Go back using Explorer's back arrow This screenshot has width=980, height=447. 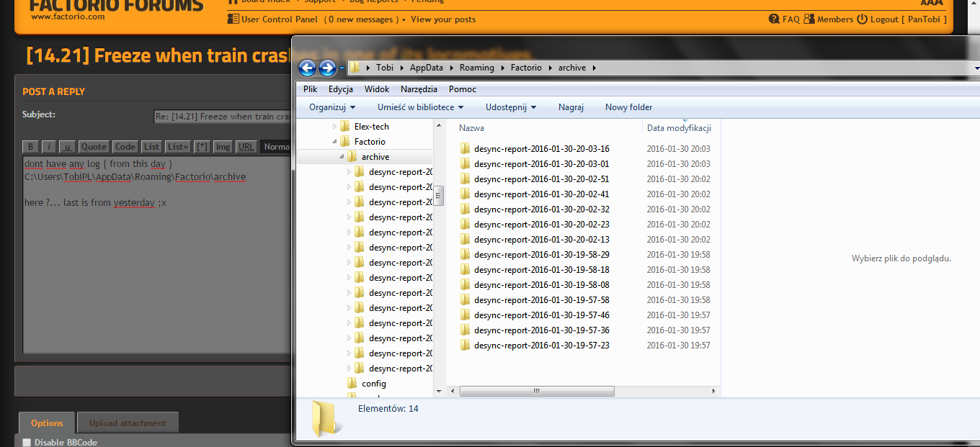[307, 68]
